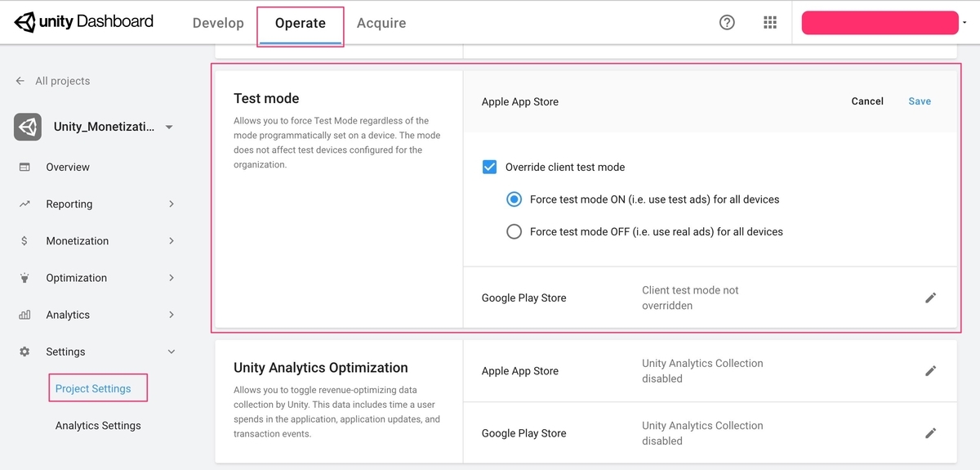Image resolution: width=980 pixels, height=470 pixels.
Task: Click the Overview sidebar icon
Action: [24, 167]
